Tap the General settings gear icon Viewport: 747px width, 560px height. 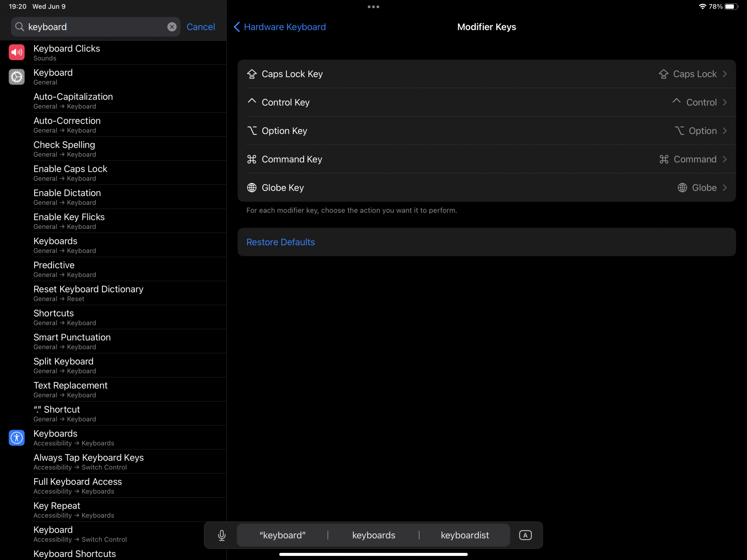click(17, 77)
